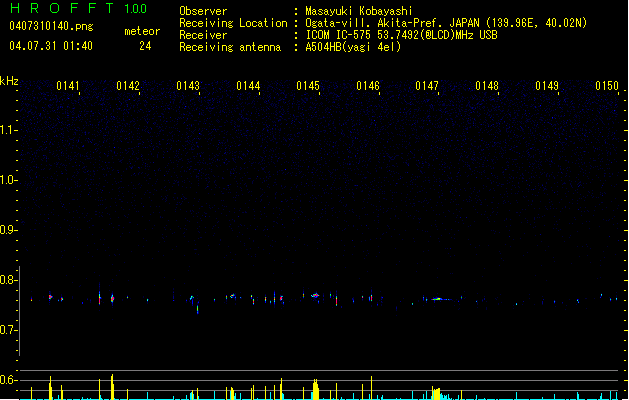Click the Receiving antenna label
629x400 pixels.
[230, 47]
